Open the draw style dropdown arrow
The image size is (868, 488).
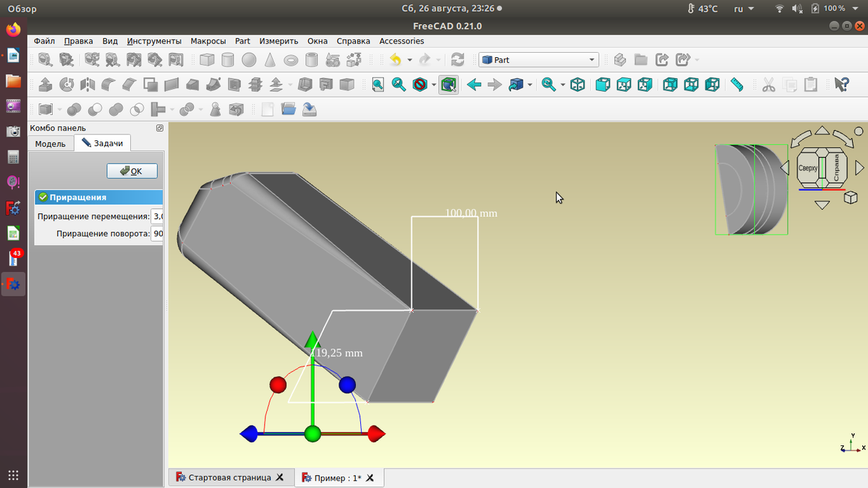click(x=434, y=85)
